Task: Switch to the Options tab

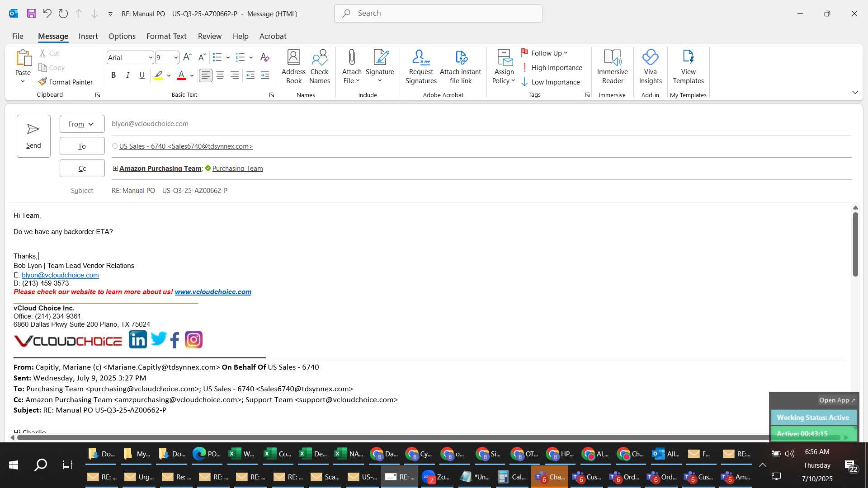Action: (122, 36)
